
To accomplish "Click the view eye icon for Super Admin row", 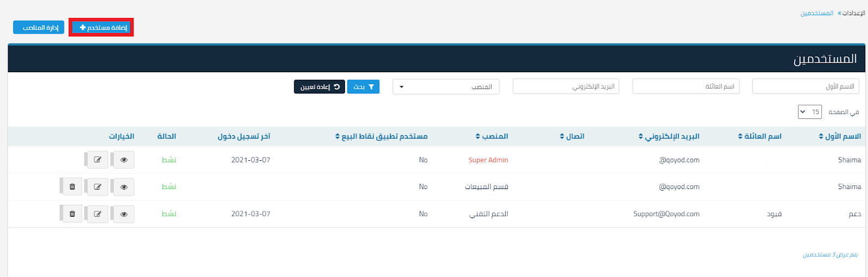I will point(124,160).
